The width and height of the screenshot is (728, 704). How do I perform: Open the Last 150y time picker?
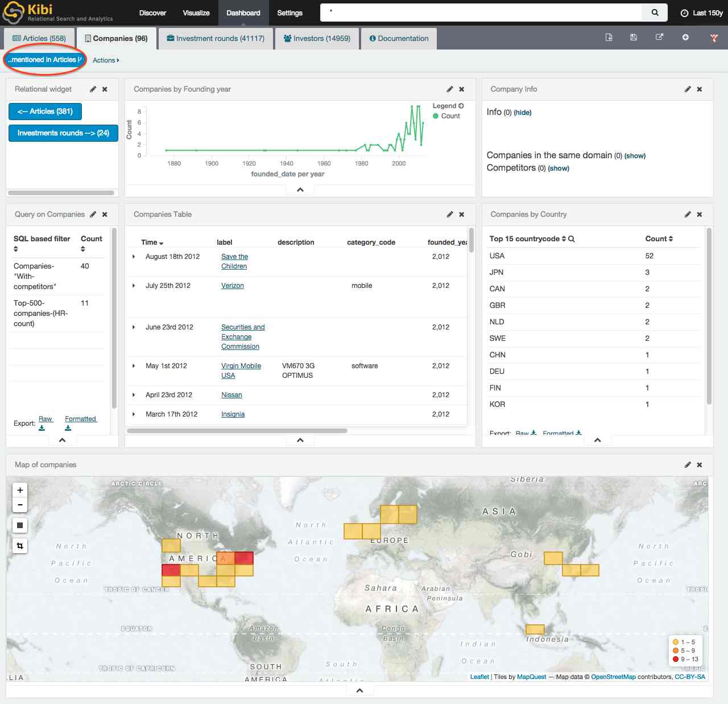tap(702, 13)
